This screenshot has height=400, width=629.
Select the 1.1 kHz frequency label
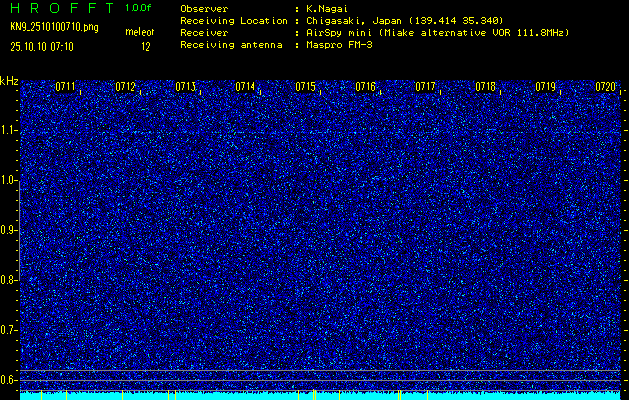pos(9,130)
